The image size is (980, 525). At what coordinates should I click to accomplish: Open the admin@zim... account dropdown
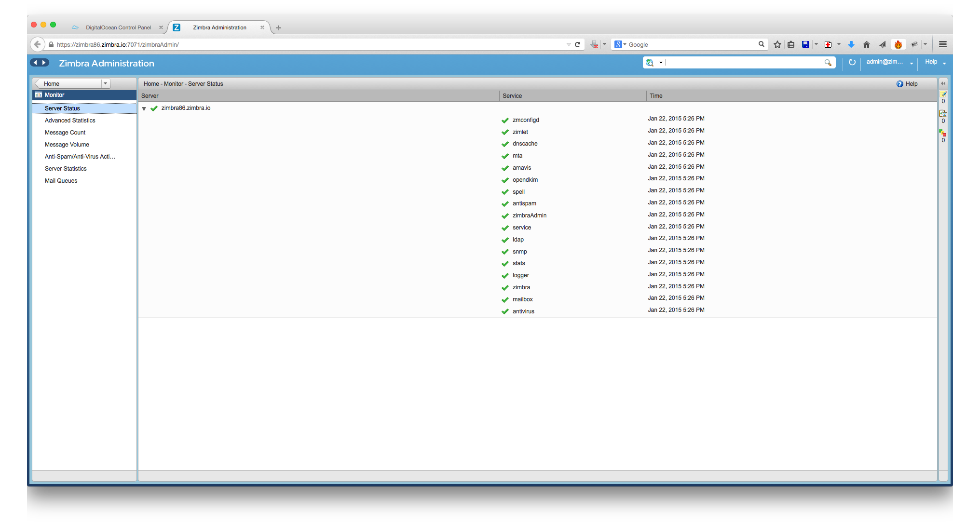[x=912, y=63]
